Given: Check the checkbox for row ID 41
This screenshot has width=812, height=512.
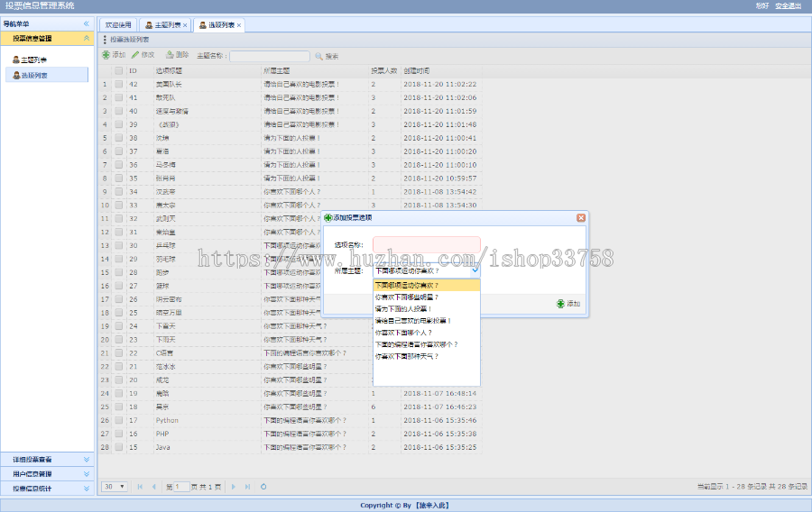Looking at the screenshot, I should coord(118,97).
